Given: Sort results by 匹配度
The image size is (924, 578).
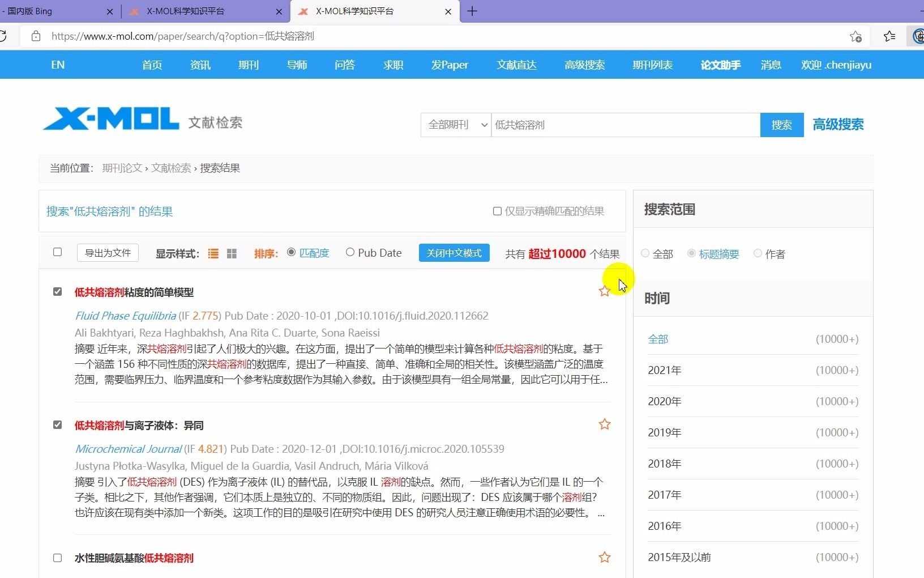Looking at the screenshot, I should tap(291, 252).
